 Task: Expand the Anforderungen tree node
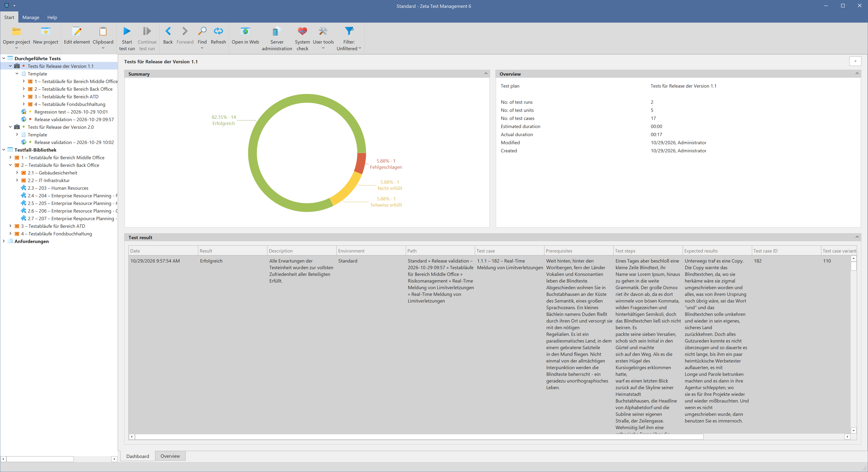pos(4,241)
